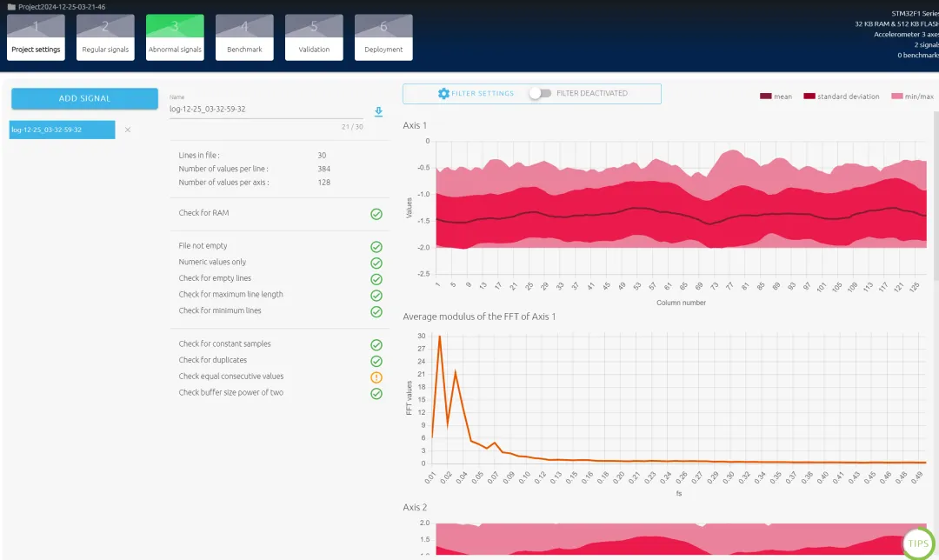Toggle standard deviation series in legend
This screenshot has width=939, height=560.
click(841, 97)
